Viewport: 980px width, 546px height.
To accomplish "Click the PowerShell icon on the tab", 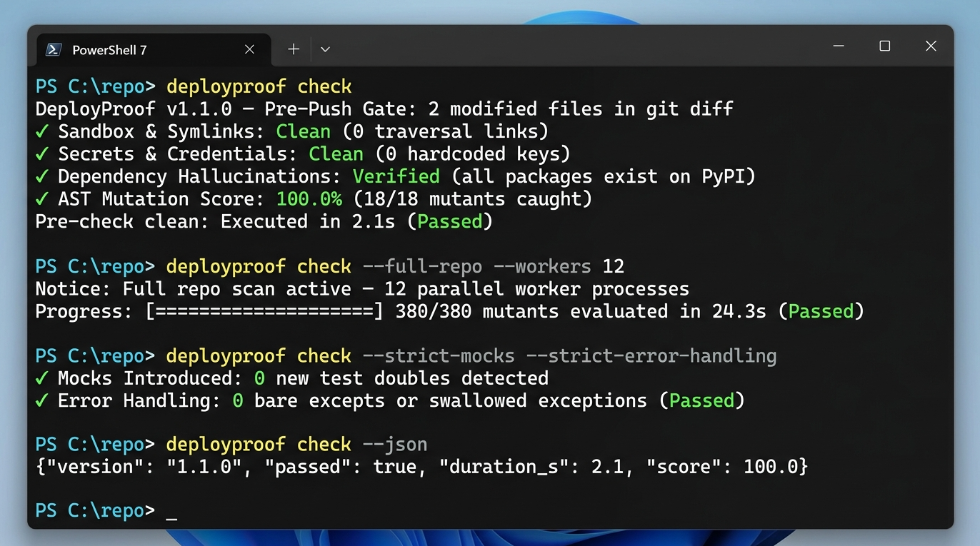I will pyautogui.click(x=53, y=49).
